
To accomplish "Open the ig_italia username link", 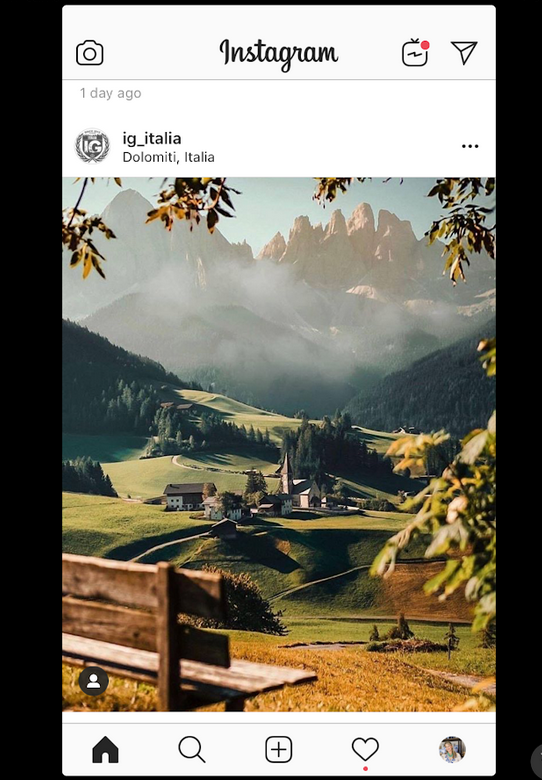I will click(x=152, y=138).
